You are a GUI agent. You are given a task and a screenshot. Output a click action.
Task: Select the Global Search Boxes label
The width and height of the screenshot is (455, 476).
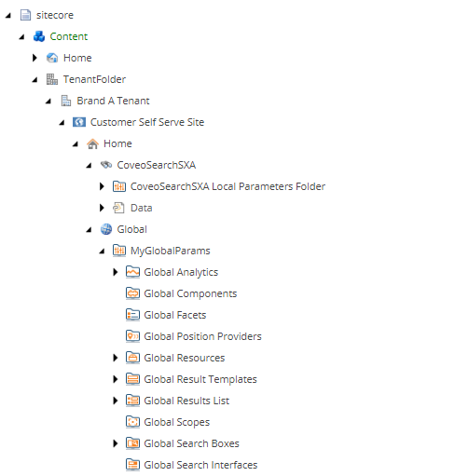(x=192, y=443)
